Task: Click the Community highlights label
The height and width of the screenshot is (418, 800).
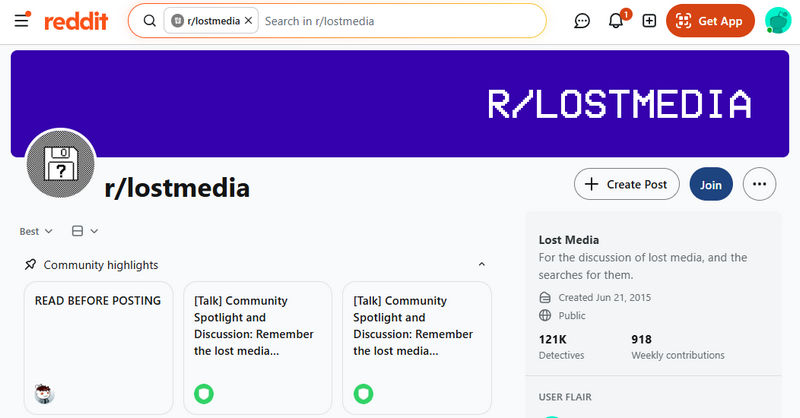Action: point(101,265)
